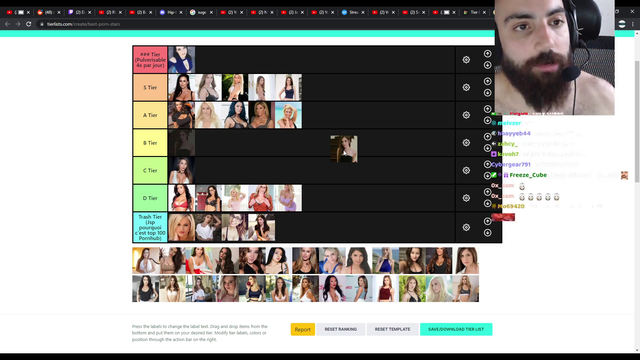Close the 'Strea' browser tab

363,13
